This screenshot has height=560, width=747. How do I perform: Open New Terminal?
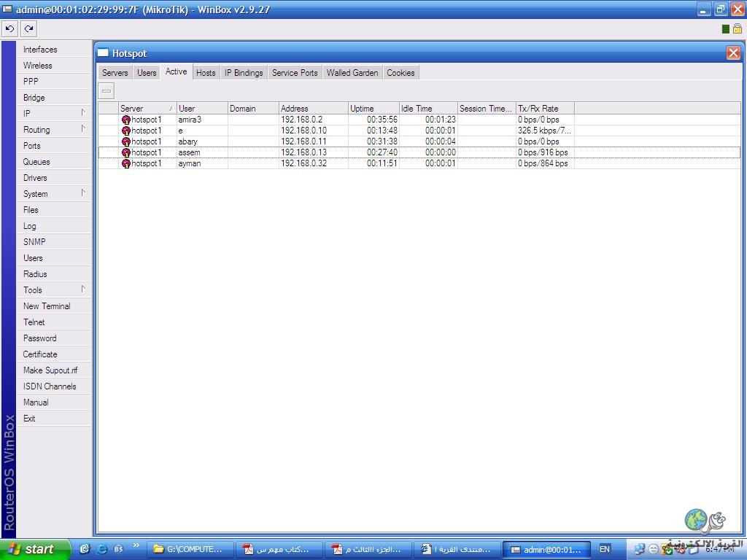click(x=54, y=306)
